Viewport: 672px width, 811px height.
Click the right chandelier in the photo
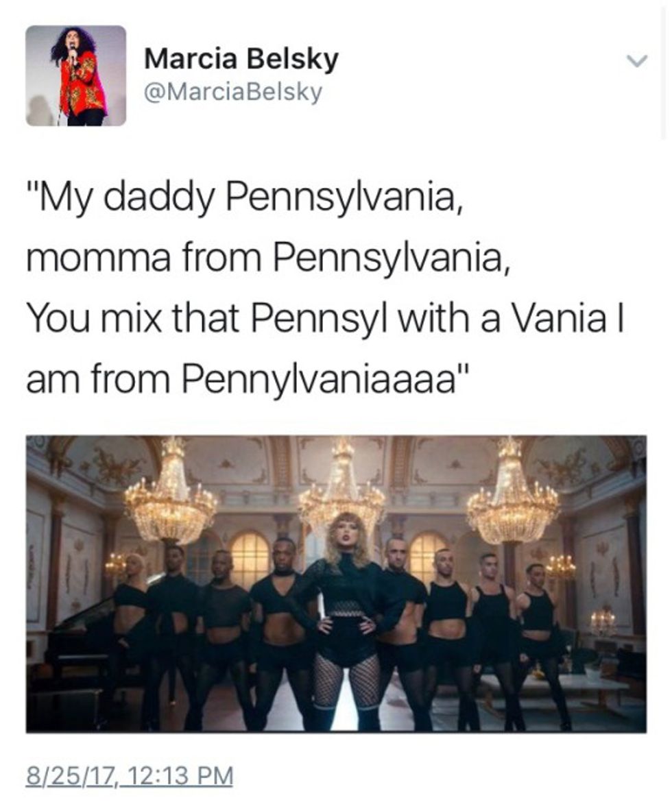[x=512, y=493]
